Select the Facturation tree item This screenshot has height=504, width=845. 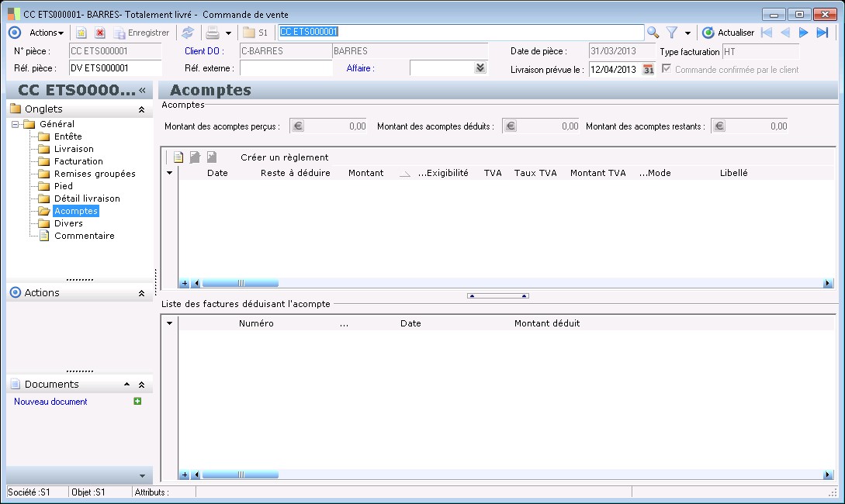78,161
